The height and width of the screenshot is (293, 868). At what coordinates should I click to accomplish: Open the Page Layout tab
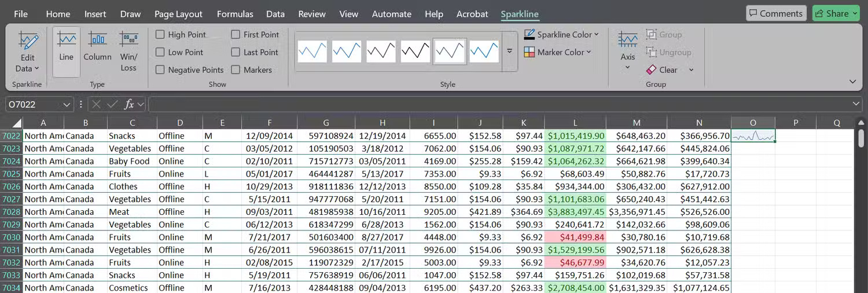click(178, 14)
